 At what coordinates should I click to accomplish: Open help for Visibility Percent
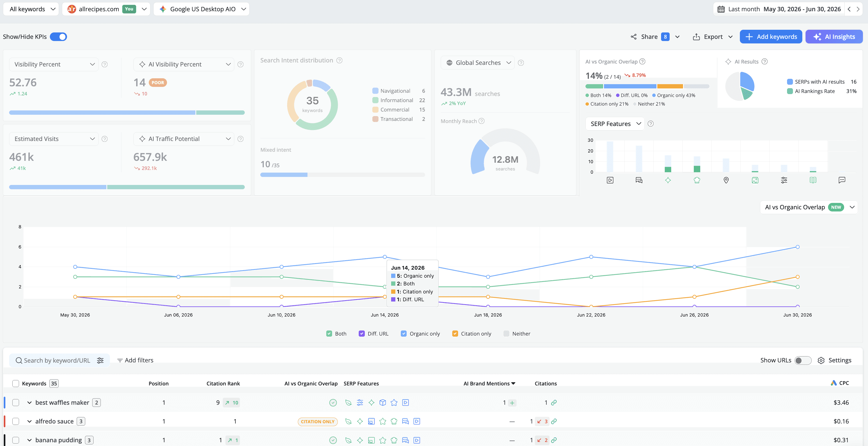click(x=105, y=64)
